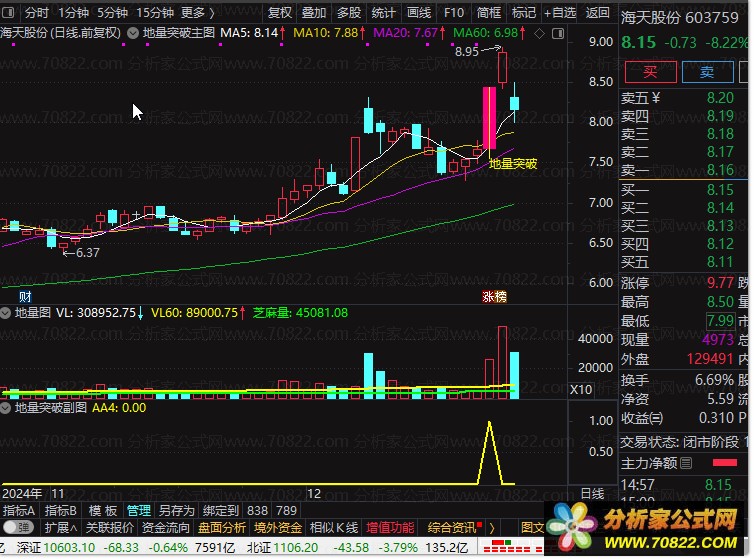Click the 日线 period label
Viewport: 754px width, 559px height.
tap(592, 493)
